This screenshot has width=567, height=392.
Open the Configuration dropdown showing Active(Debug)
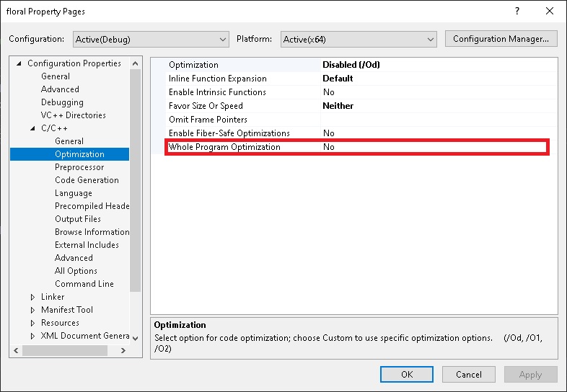[x=151, y=40]
